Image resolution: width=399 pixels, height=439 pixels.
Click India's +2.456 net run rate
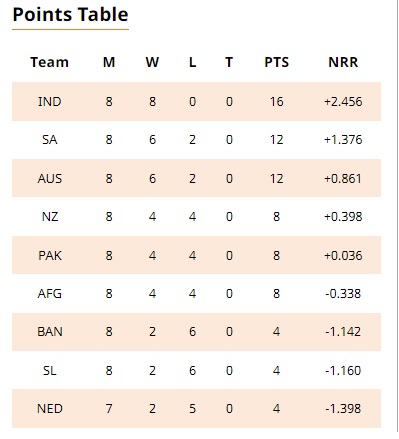coord(343,102)
